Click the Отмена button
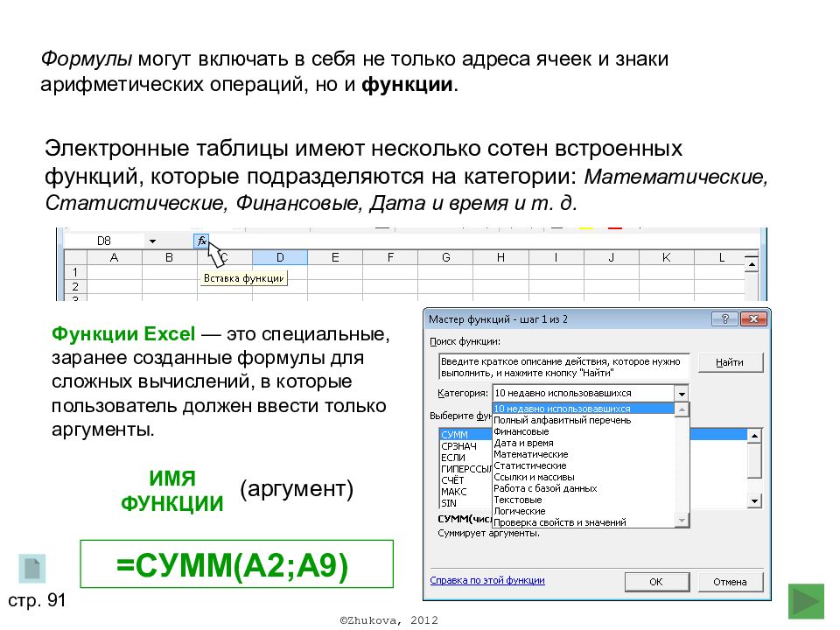Screen dimensions: 840x630 pyautogui.click(x=730, y=582)
